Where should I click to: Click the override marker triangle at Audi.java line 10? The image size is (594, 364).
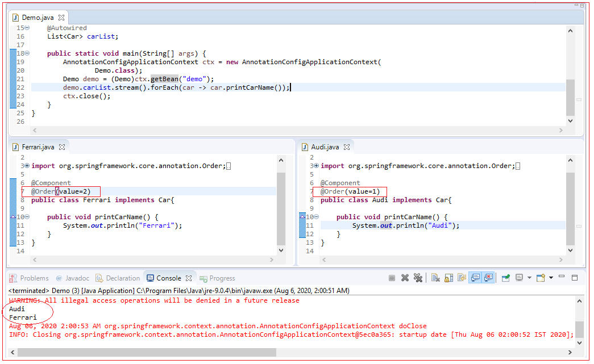(x=302, y=216)
